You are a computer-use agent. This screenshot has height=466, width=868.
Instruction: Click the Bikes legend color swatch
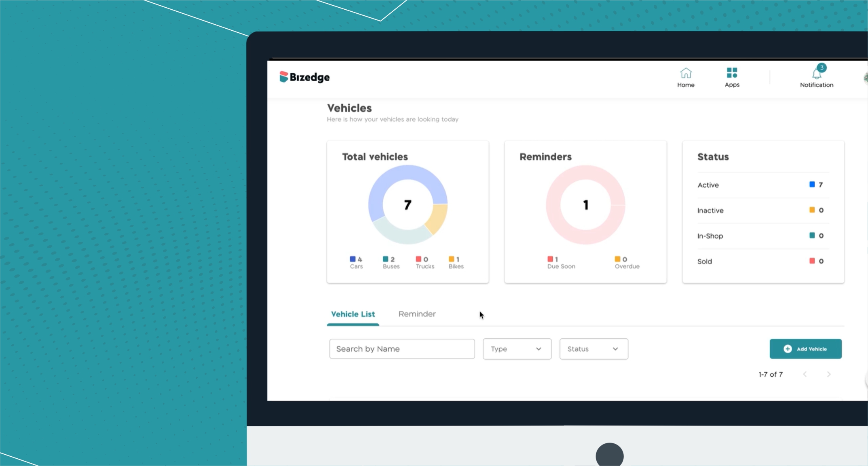pos(451,258)
